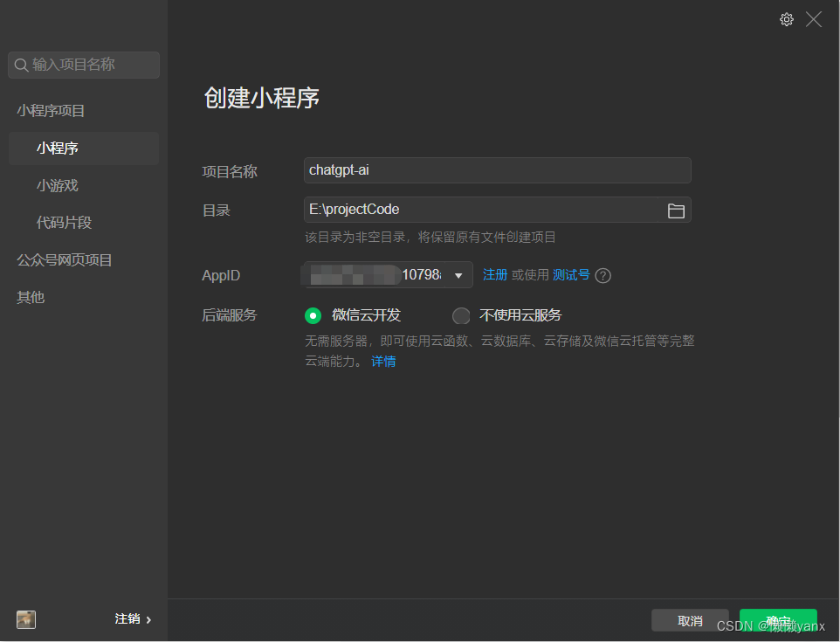Click the AppID help question icon
Screen dimensions: 840x642
pos(602,275)
